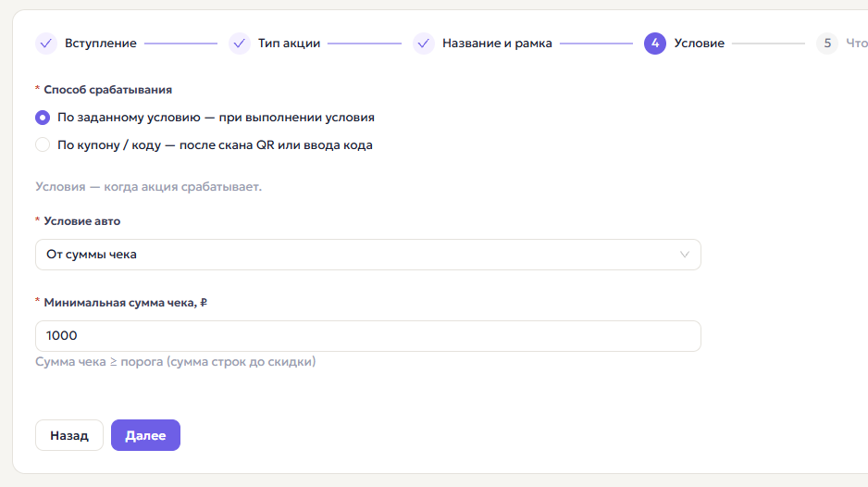Viewport: 868px width, 487px height.
Task: Focus the Минимальная сумма чека input field
Action: (368, 336)
